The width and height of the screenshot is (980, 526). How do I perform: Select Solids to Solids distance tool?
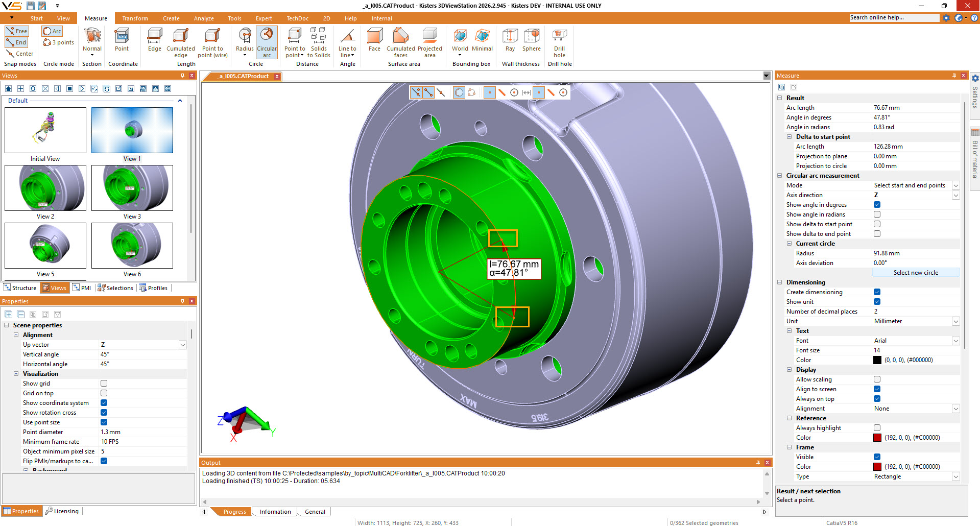tap(319, 43)
